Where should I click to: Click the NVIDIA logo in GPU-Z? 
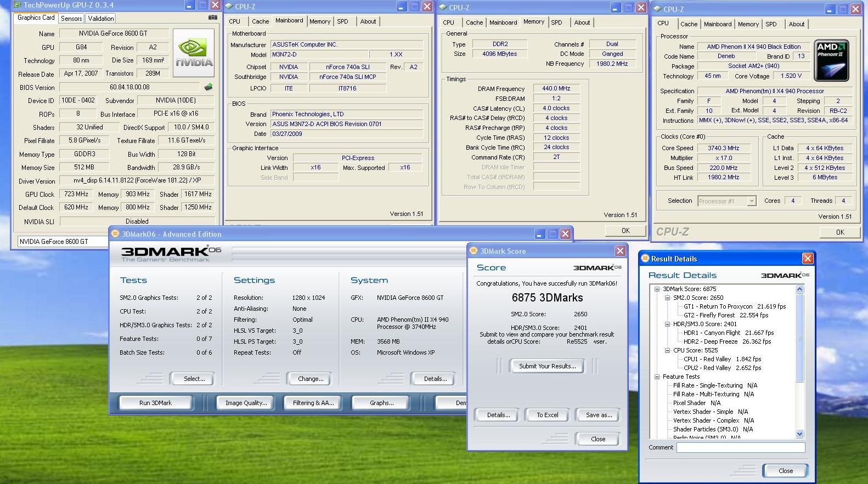coord(194,52)
